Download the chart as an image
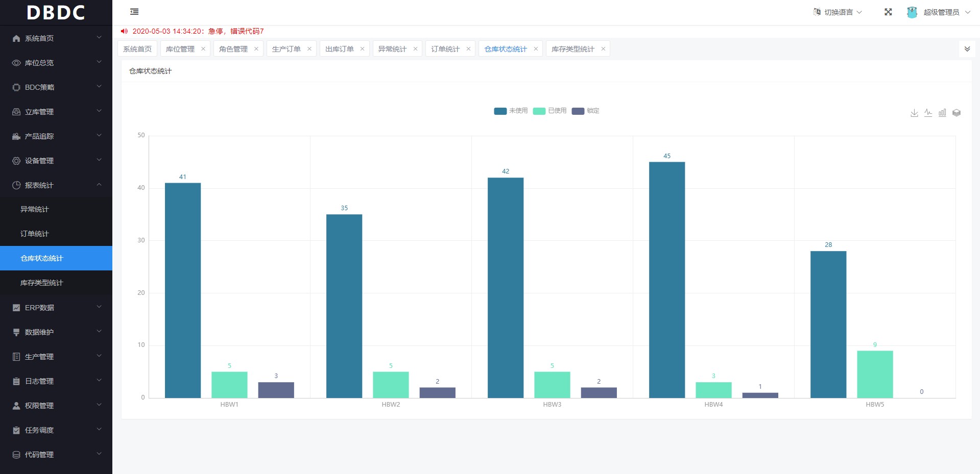The width and height of the screenshot is (980, 474). (914, 113)
